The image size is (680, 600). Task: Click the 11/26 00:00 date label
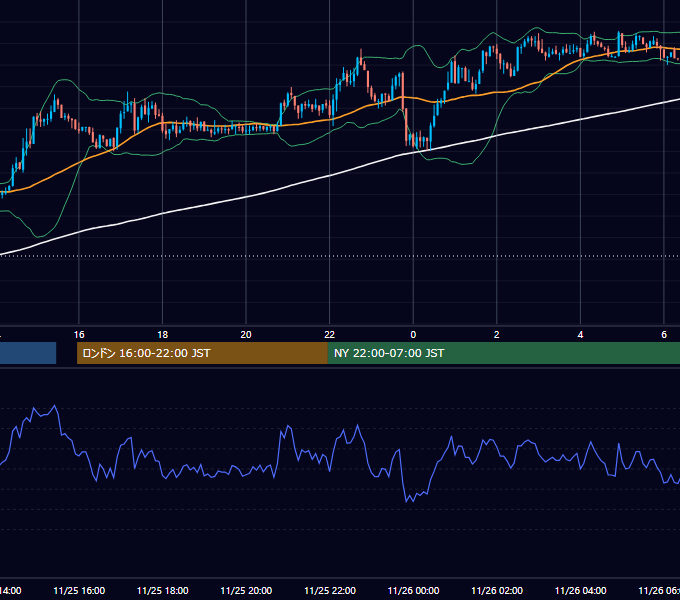[x=413, y=591]
